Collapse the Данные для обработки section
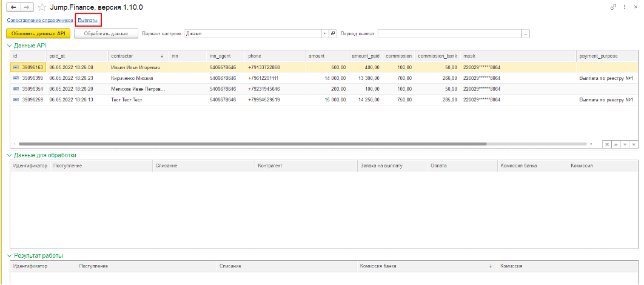Viewport: 644px width, 285px height. [9, 155]
